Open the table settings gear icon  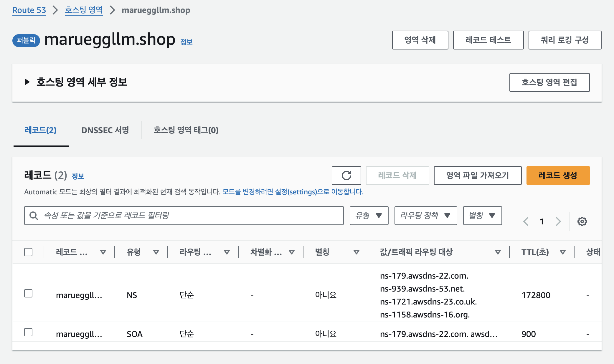[582, 221]
